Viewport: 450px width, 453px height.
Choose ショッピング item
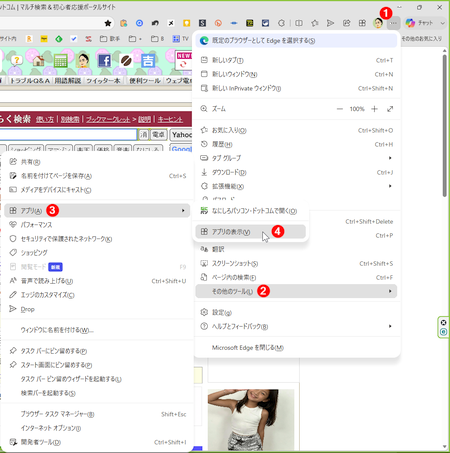pos(97,253)
